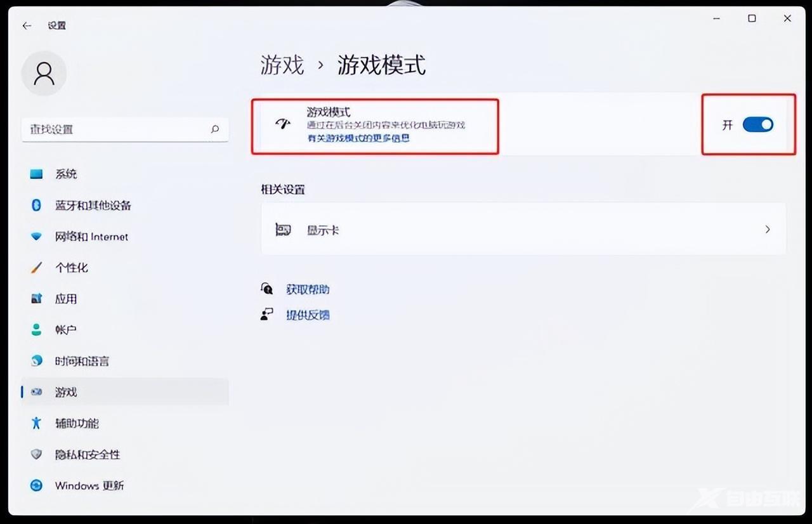812x524 pixels.
Task: Expand the 显示卡 row chevron
Action: click(x=768, y=230)
